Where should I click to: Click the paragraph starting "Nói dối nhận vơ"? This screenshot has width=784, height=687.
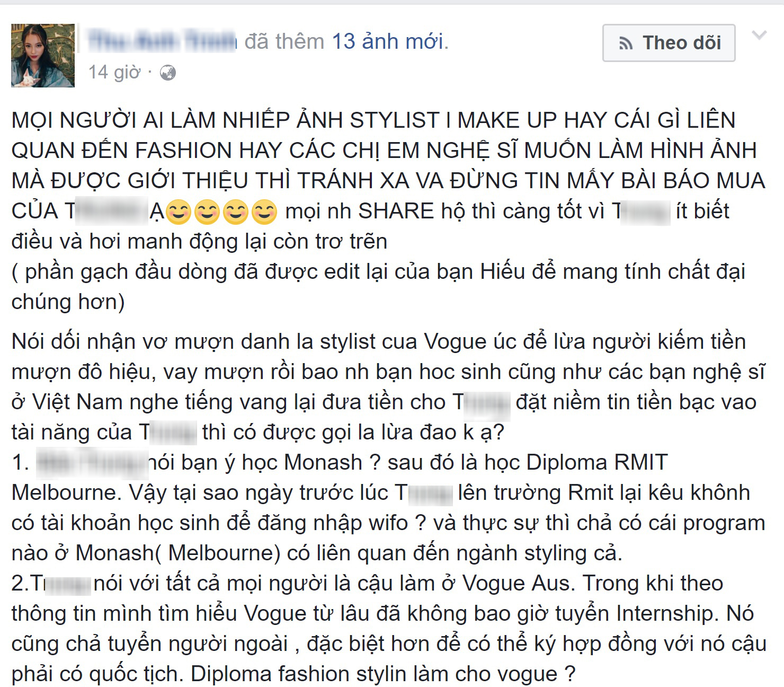coord(388,387)
